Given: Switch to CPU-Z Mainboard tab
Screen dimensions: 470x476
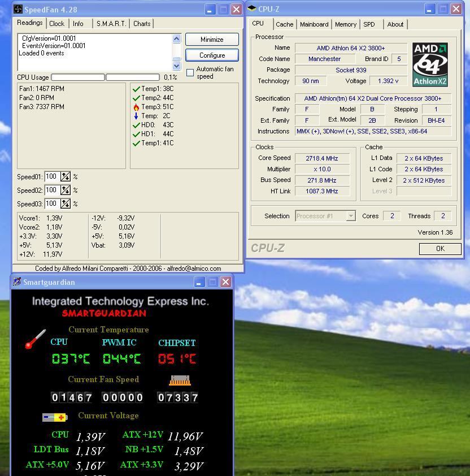Looking at the screenshot, I should [314, 24].
